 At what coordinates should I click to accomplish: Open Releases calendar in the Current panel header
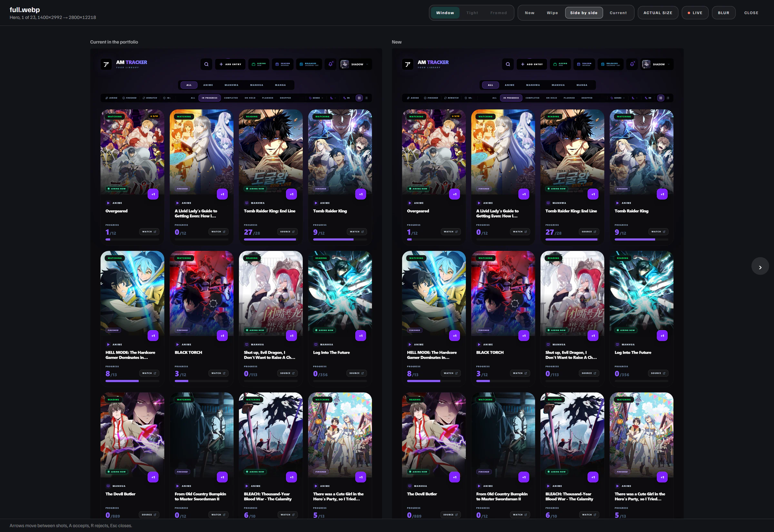point(309,64)
